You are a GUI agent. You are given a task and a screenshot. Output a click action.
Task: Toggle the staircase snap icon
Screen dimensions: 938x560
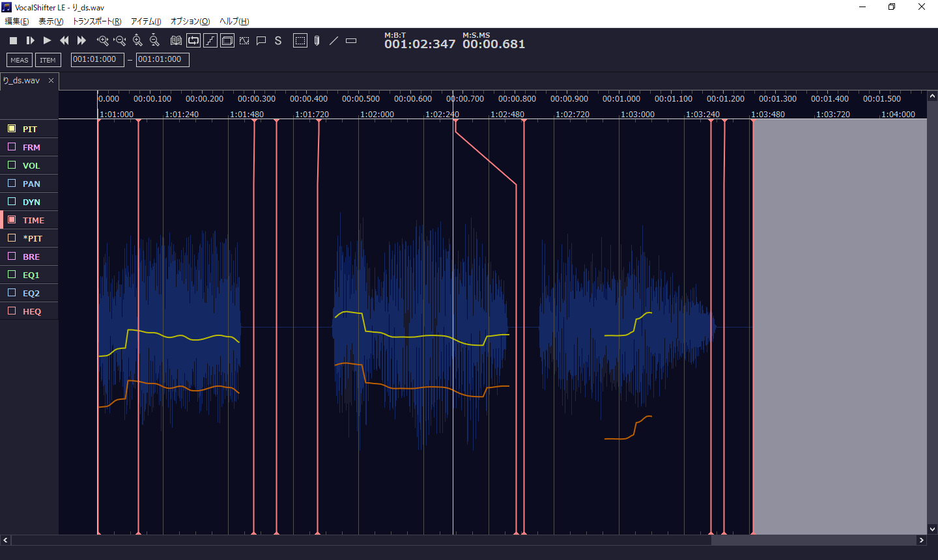(x=210, y=40)
